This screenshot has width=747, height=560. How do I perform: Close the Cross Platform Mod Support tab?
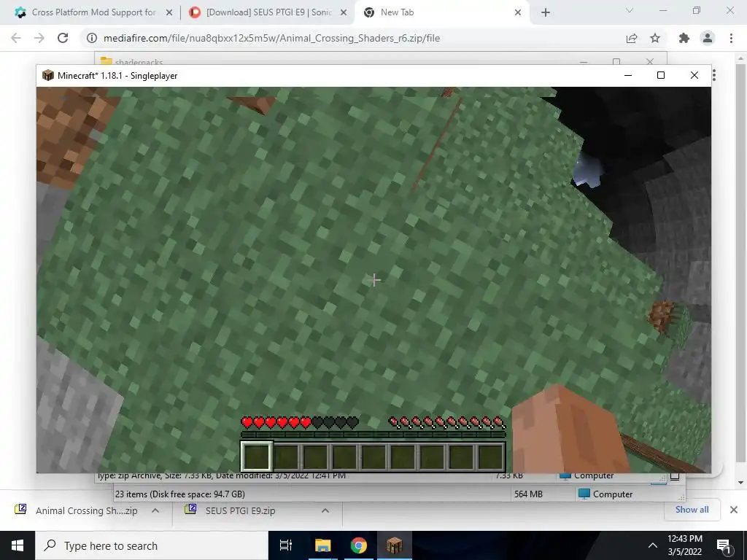pyautogui.click(x=169, y=13)
